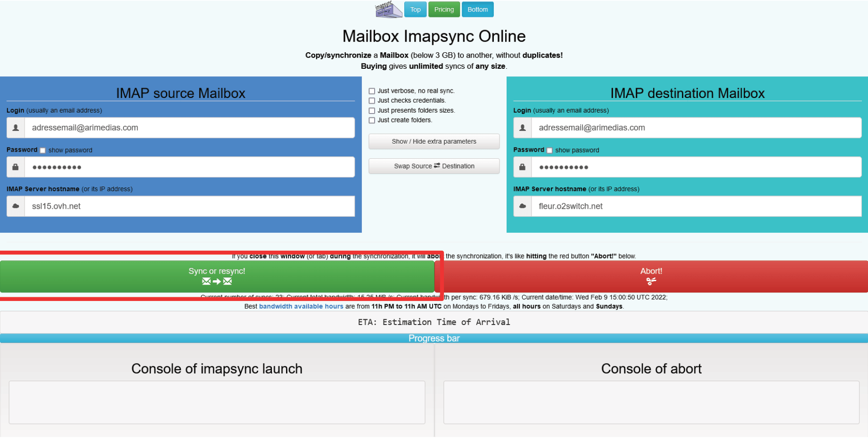Click the lock icon beside destination password
This screenshot has height=439, width=868.
pos(522,167)
